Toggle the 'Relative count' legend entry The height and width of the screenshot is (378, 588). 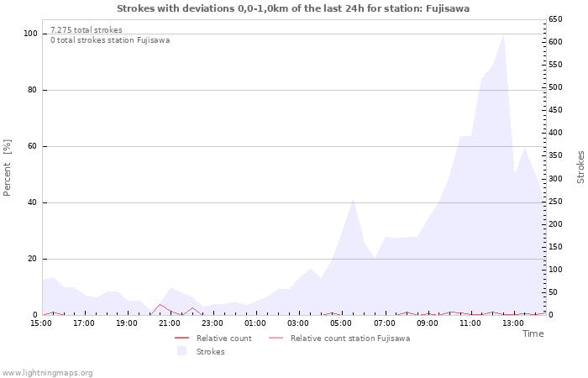pos(223,339)
